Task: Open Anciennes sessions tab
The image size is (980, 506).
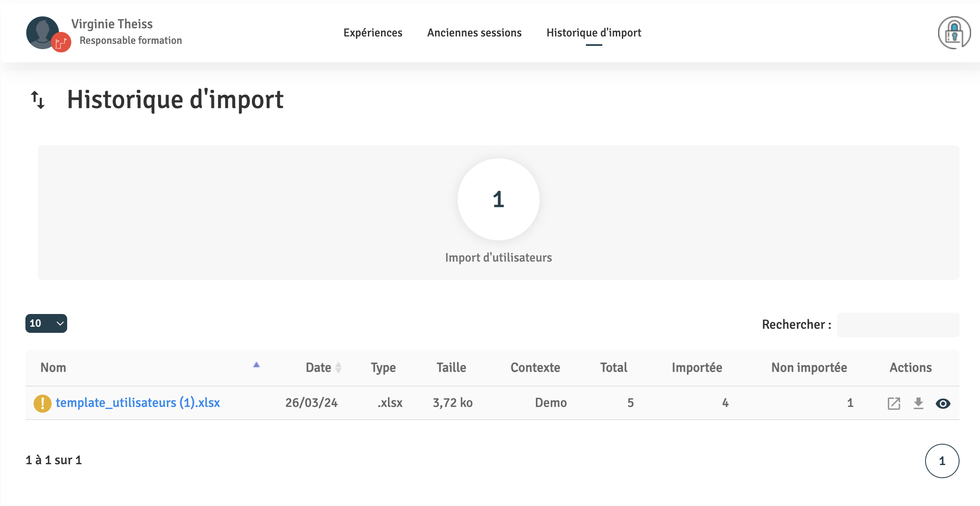Action: click(x=474, y=33)
